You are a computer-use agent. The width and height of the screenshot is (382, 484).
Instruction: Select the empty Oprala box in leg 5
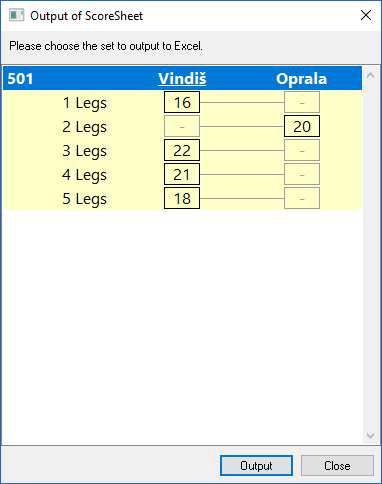click(302, 198)
